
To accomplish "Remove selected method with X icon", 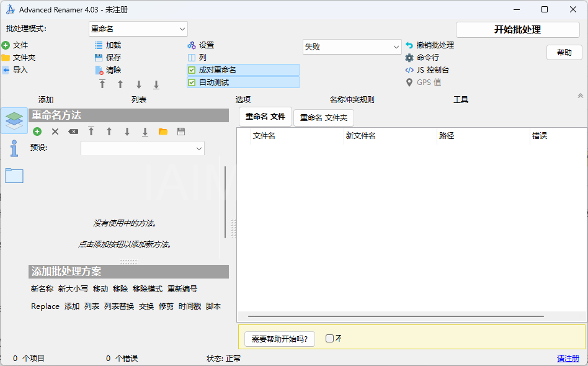I will (55, 132).
